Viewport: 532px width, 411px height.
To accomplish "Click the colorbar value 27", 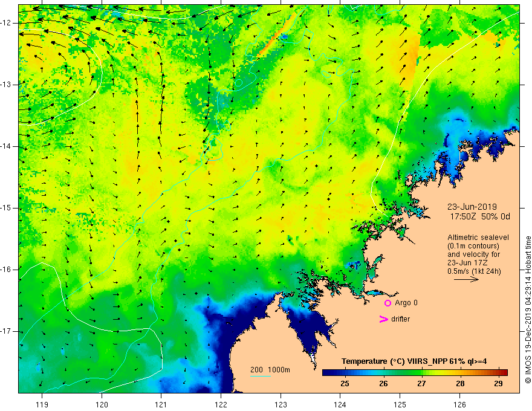I will coord(421,384).
